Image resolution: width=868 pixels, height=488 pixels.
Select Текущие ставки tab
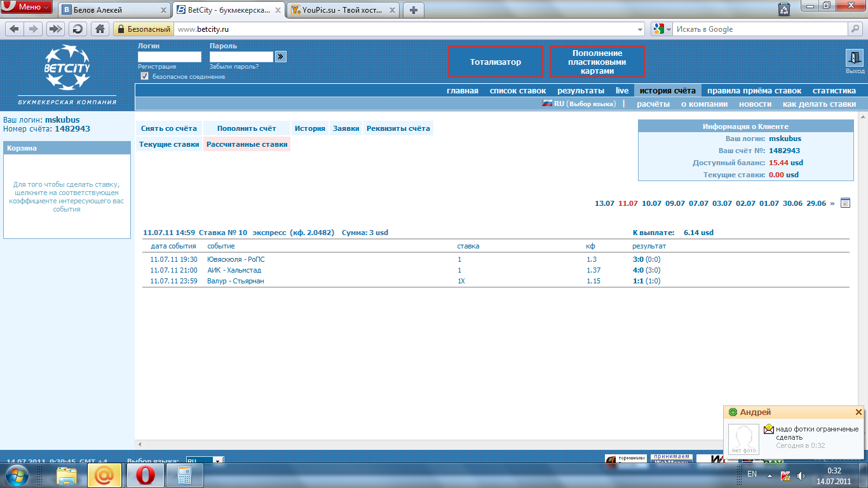pos(169,144)
